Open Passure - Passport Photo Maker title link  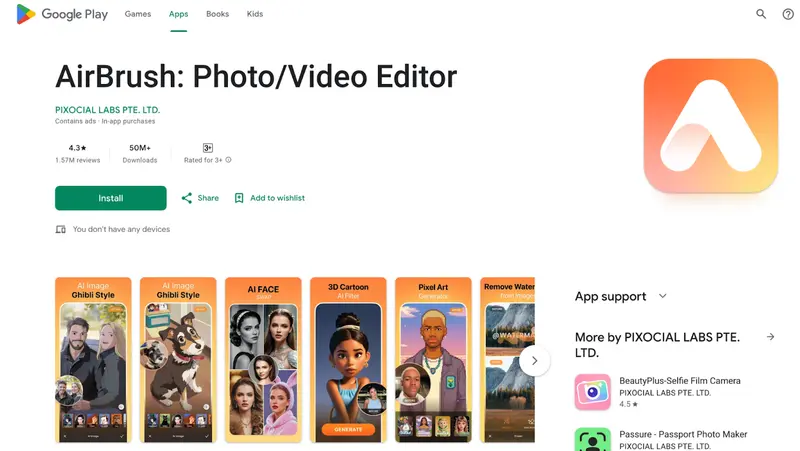click(683, 434)
